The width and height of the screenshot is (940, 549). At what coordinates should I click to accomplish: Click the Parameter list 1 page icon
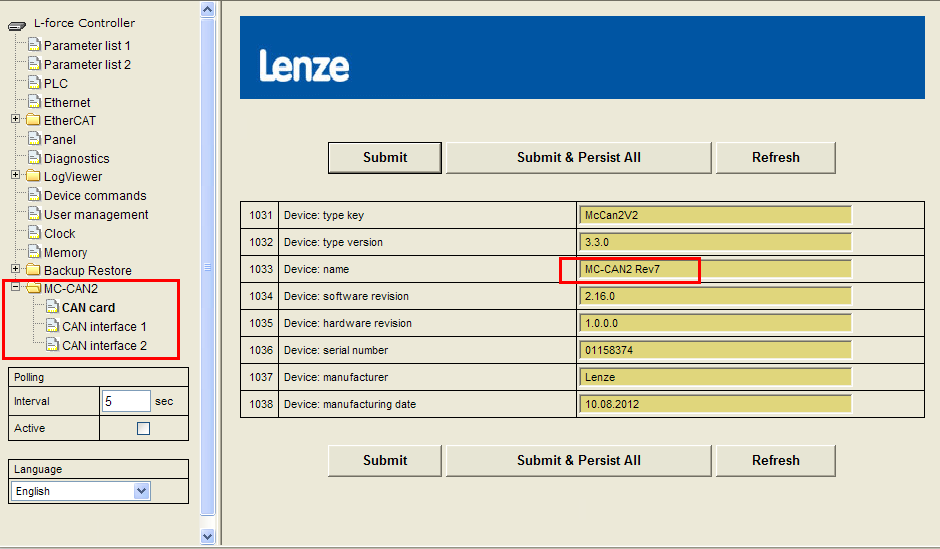pos(34,45)
